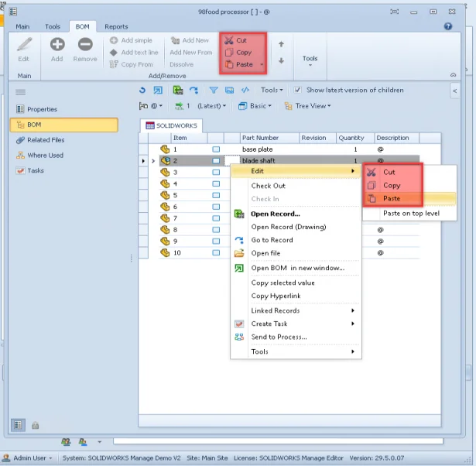Select Check Out from the context menu

(x=268, y=186)
